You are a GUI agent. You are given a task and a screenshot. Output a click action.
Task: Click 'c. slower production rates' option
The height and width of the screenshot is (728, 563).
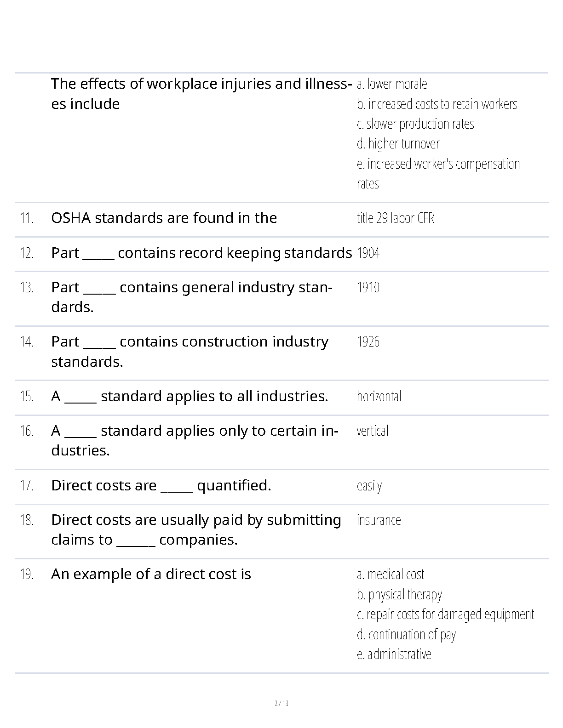click(415, 124)
